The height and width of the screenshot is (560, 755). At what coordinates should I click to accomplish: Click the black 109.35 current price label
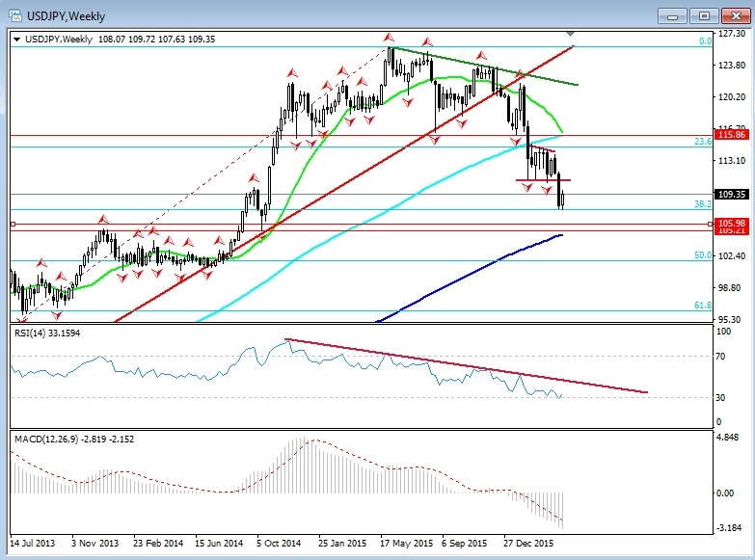pos(734,194)
